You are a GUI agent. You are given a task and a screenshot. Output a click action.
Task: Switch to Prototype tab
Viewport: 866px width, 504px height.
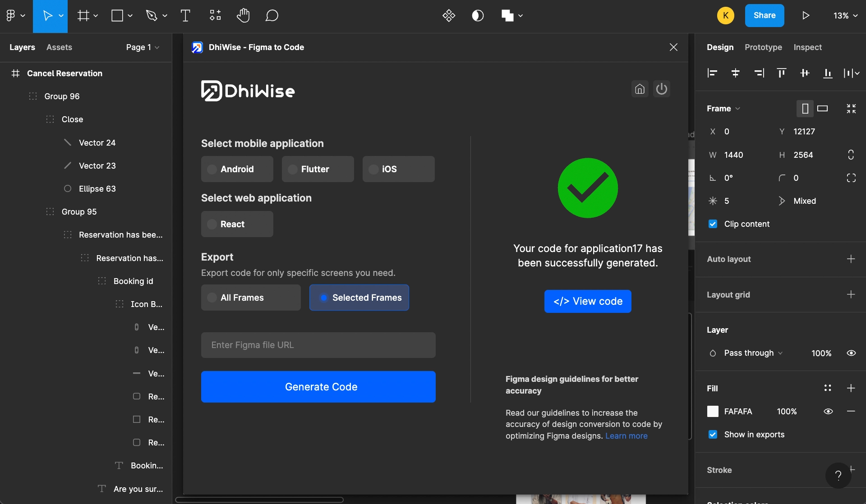[x=763, y=47]
